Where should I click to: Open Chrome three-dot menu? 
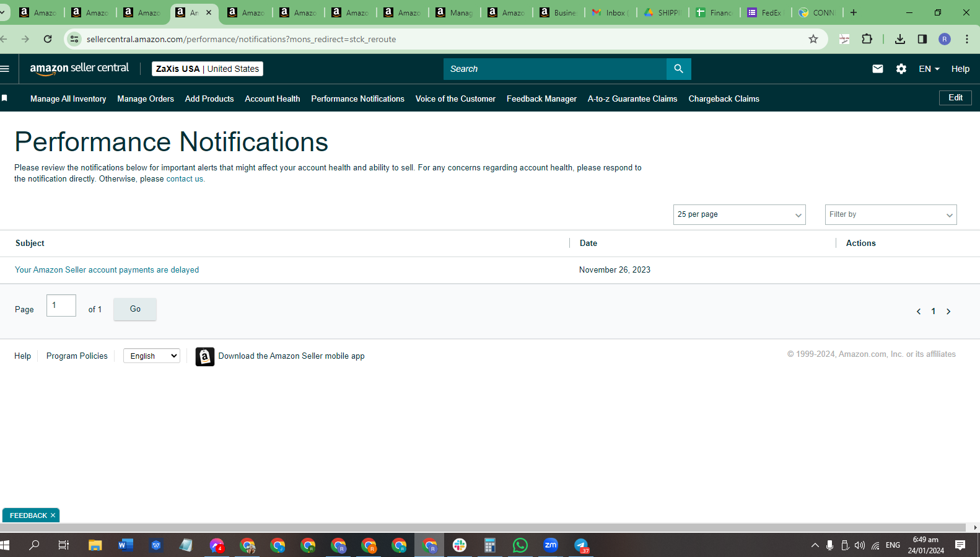(967, 39)
